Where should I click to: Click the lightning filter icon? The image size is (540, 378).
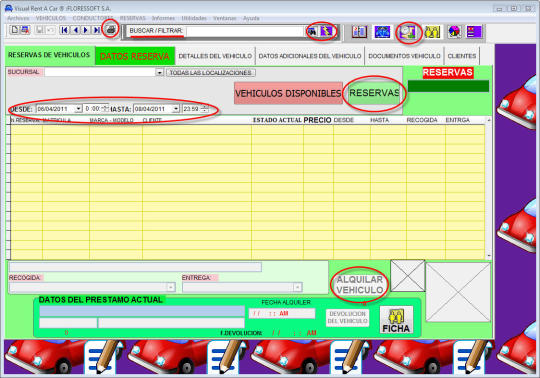[326, 32]
